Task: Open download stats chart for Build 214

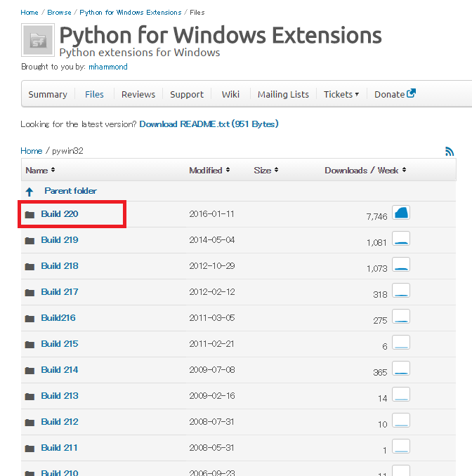Action: click(401, 368)
